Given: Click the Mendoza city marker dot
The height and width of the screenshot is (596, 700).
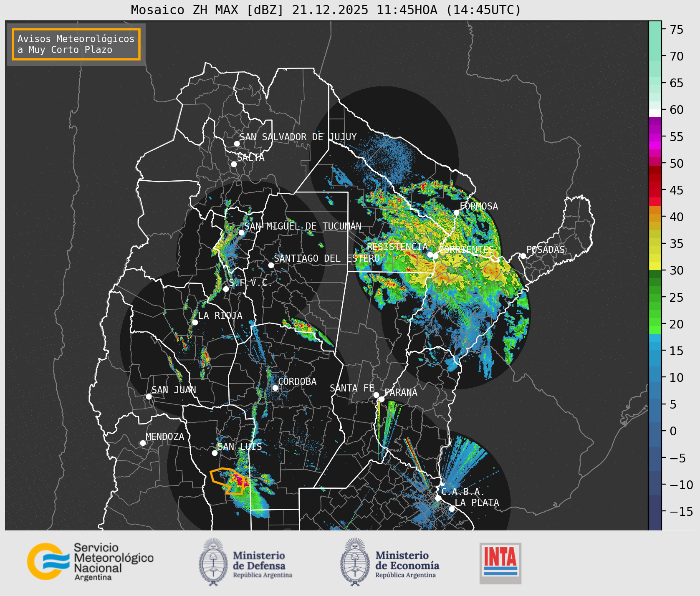Looking at the screenshot, I should tap(143, 443).
